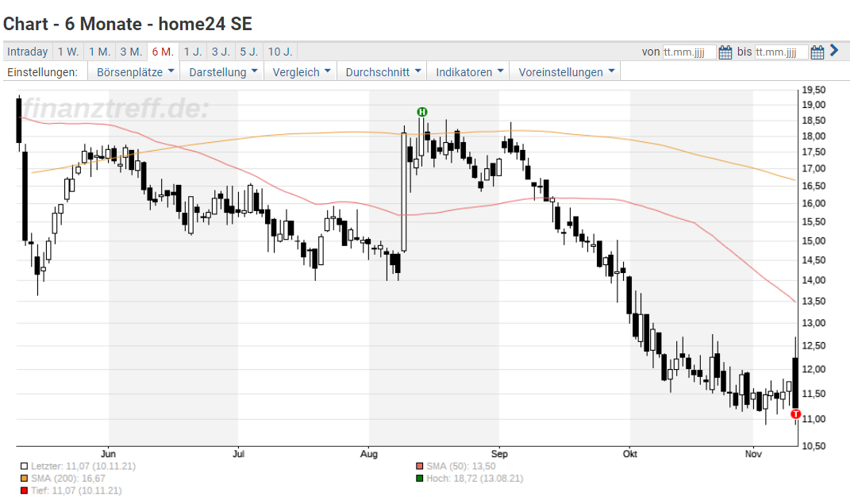Select the 1 M. timeframe tab
The image size is (858, 504).
click(99, 52)
